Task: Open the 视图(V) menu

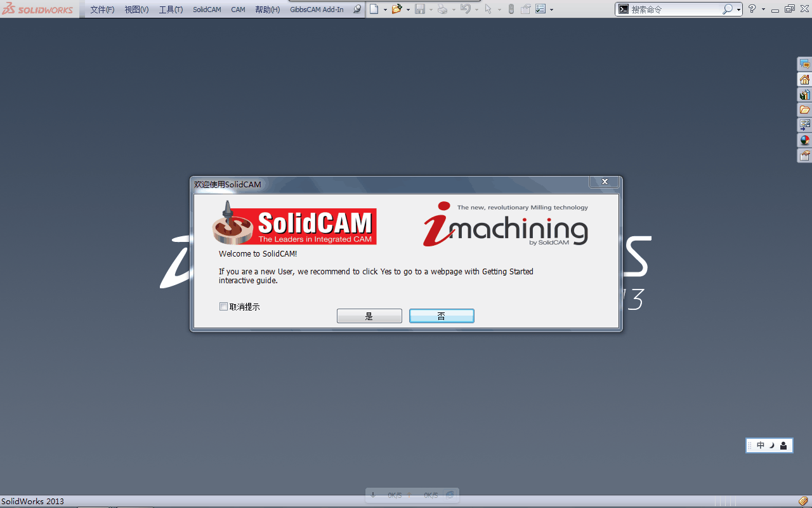Action: pos(136,10)
